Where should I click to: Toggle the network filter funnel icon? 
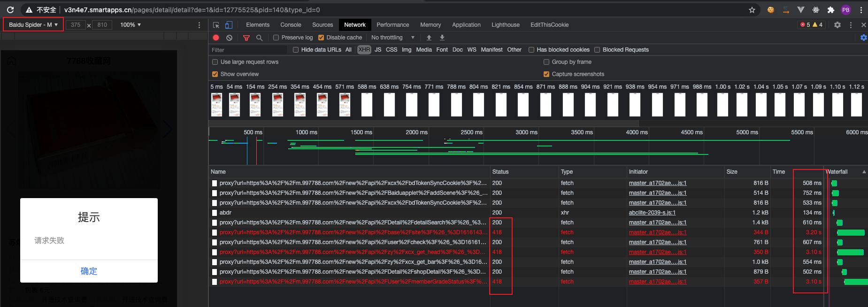click(246, 38)
